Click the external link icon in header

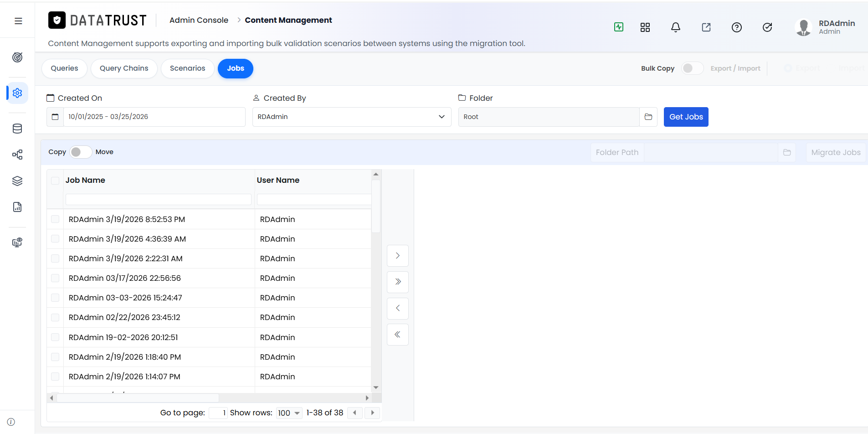point(706,27)
